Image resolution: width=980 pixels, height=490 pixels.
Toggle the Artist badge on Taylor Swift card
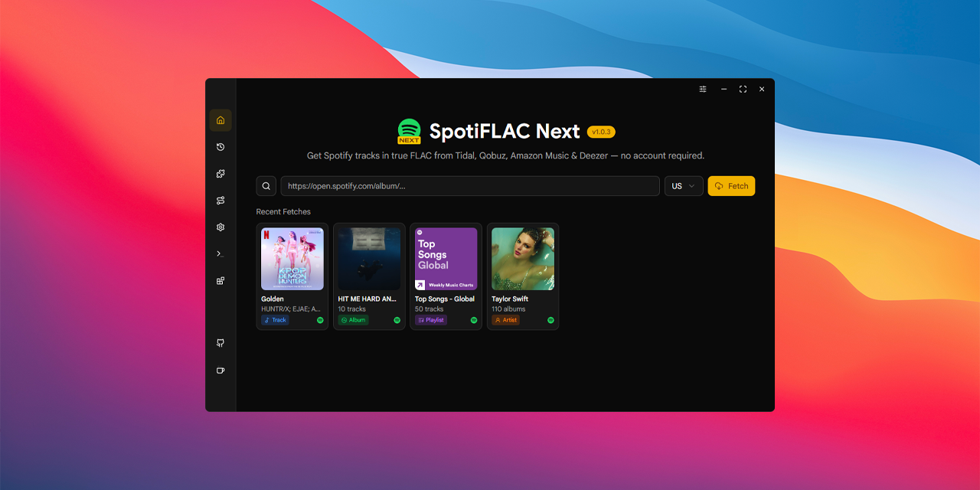505,320
